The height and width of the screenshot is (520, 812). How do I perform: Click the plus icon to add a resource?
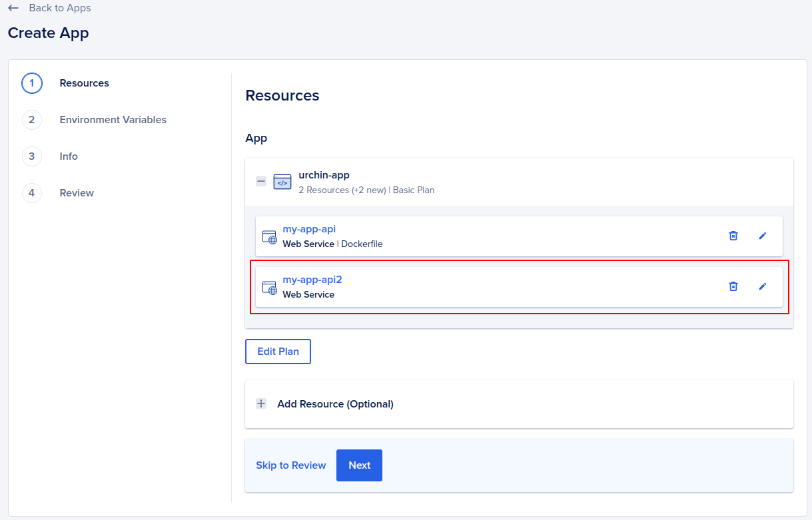point(260,403)
